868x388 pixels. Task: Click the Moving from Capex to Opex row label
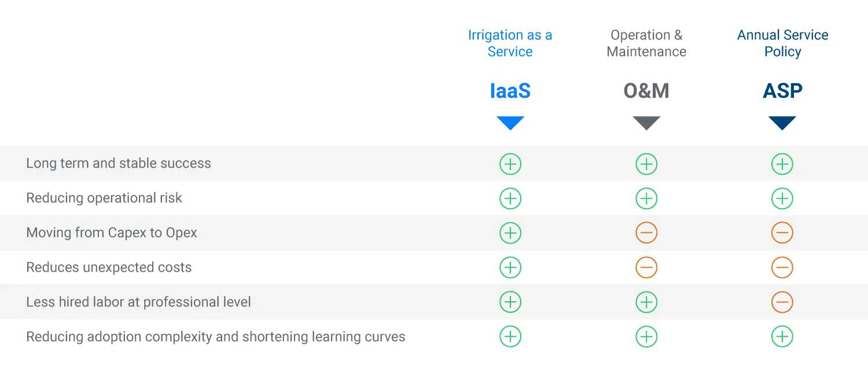(x=112, y=233)
